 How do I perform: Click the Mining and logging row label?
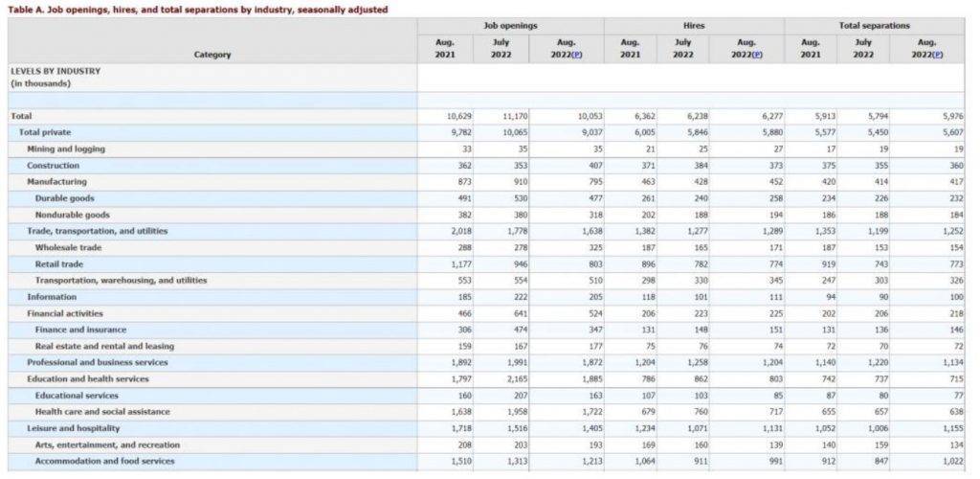click(66, 148)
